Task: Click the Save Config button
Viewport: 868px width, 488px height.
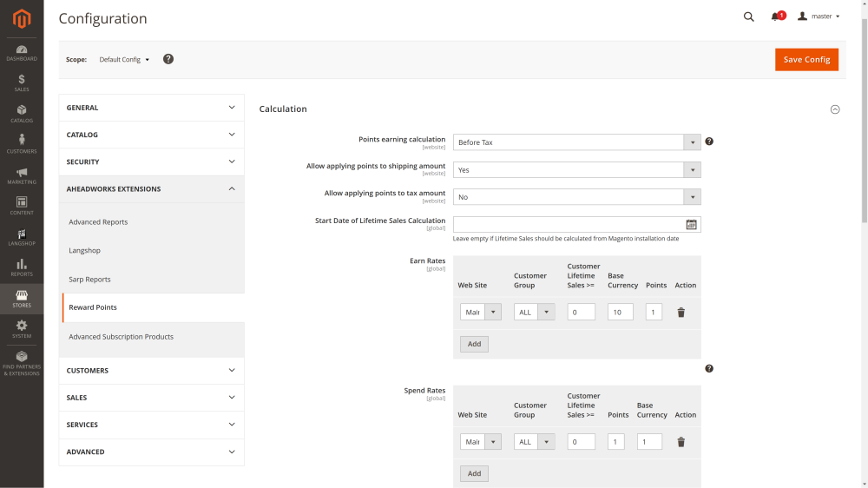Action: pyautogui.click(x=806, y=60)
